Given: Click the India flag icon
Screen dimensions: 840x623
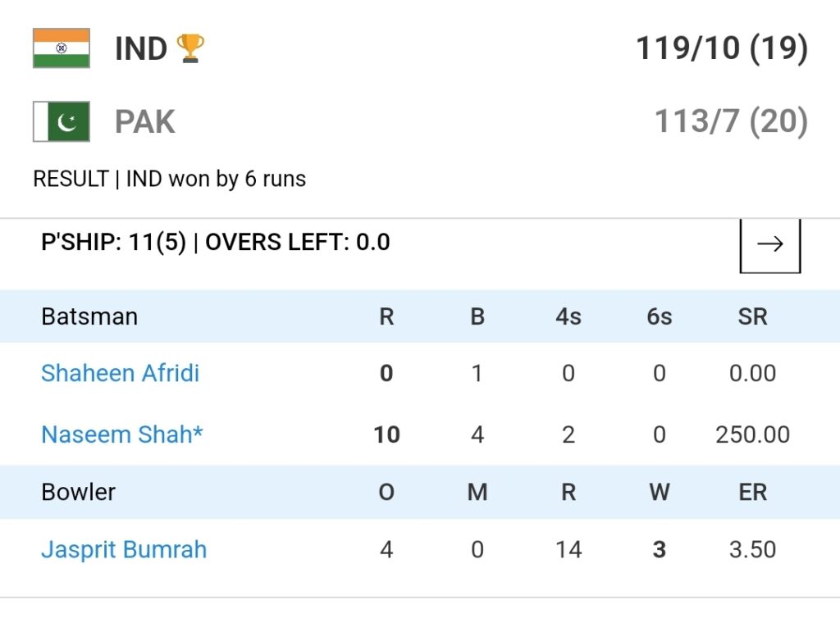Looking at the screenshot, I should (x=62, y=48).
